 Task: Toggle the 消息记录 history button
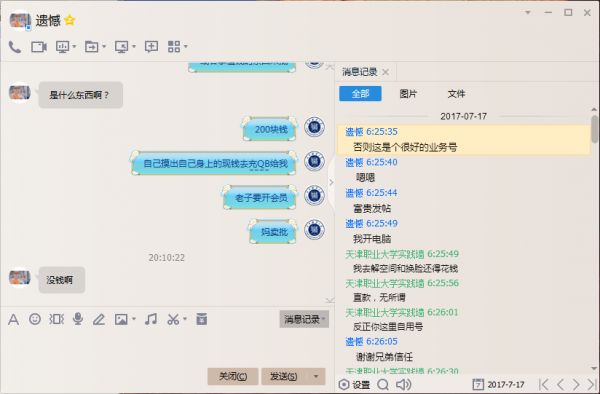(304, 319)
